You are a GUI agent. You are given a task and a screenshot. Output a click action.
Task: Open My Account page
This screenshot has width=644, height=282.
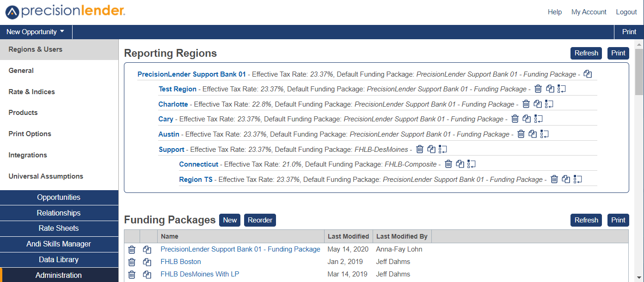pyautogui.click(x=589, y=12)
